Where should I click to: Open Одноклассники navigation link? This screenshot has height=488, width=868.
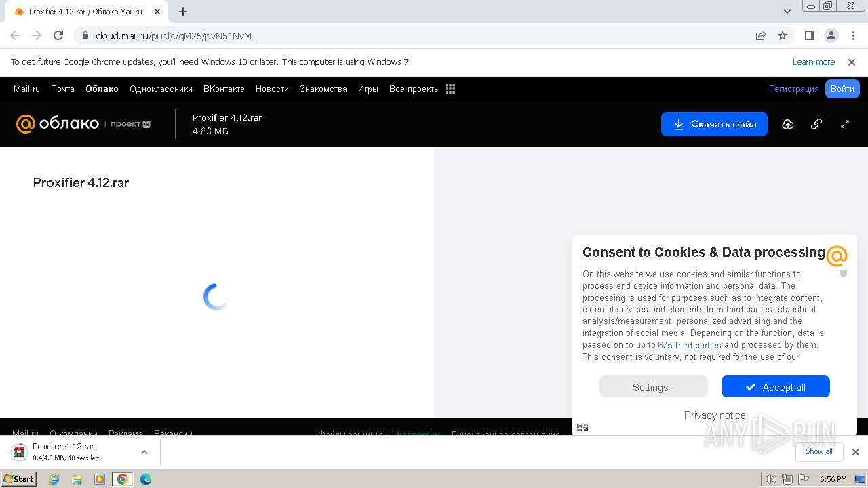161,89
